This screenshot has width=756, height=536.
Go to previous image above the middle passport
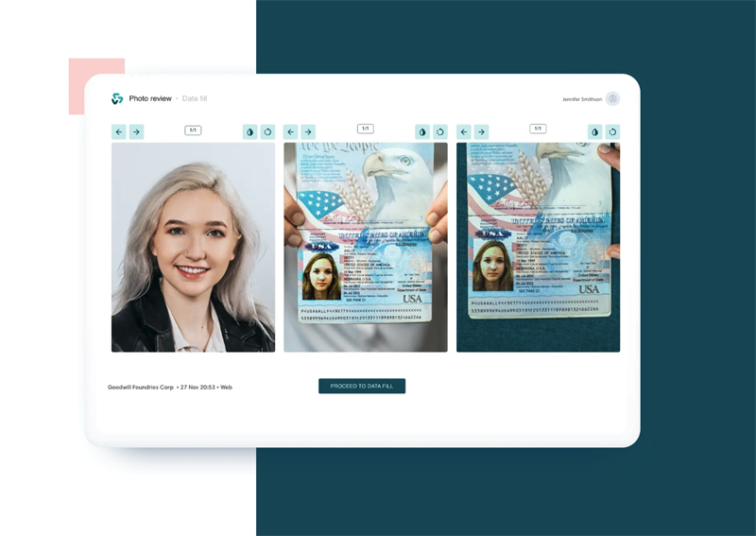(x=291, y=132)
